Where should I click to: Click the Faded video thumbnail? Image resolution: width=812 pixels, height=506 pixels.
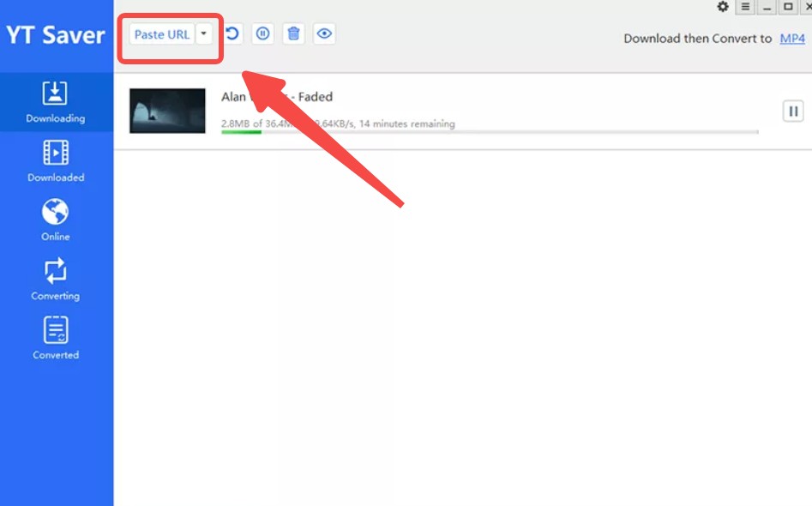(x=167, y=111)
